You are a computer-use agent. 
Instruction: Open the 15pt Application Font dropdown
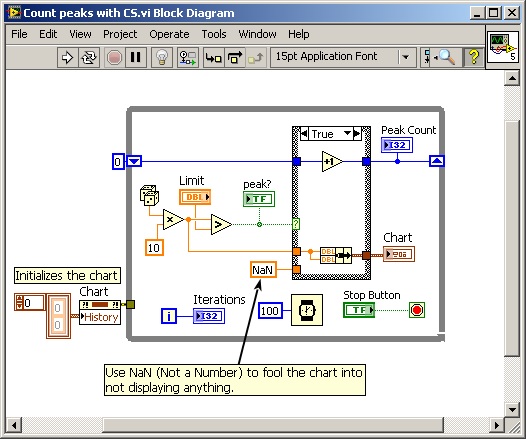(406, 57)
